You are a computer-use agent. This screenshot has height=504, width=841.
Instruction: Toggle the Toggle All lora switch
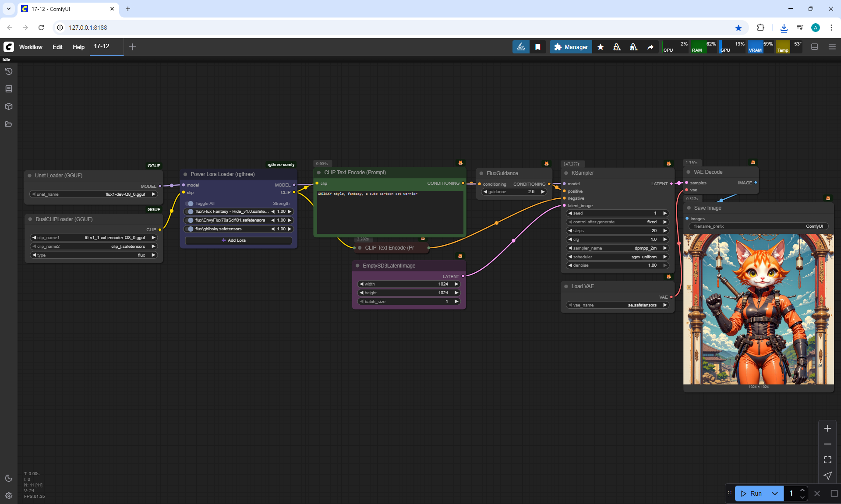[x=189, y=204]
